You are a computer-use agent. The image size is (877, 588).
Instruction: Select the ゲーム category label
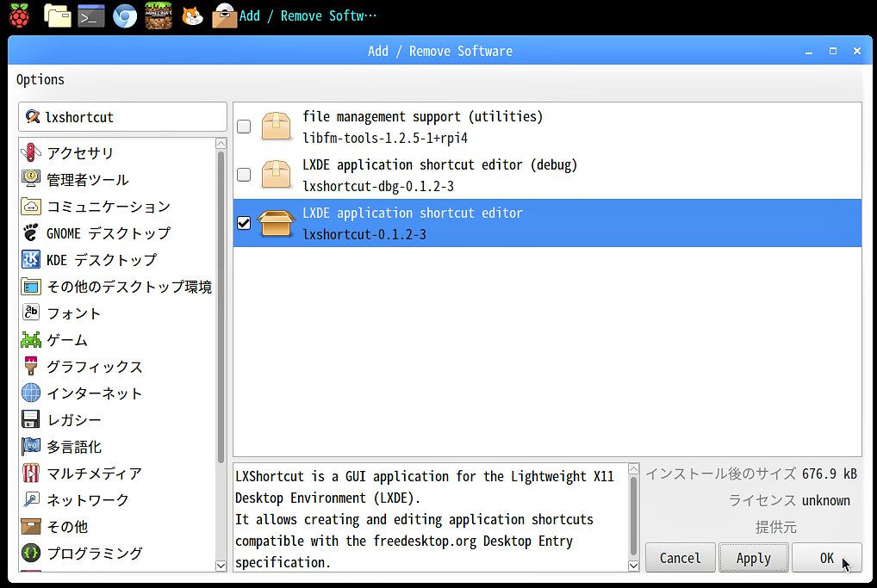point(67,340)
